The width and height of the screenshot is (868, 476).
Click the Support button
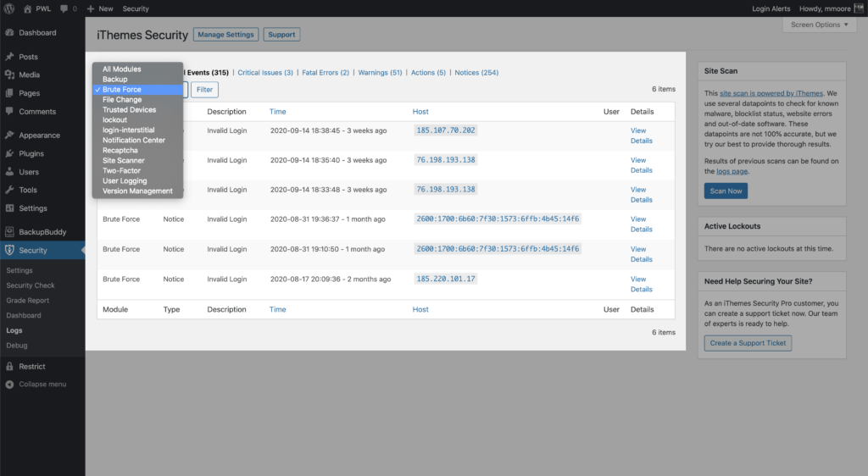281,34
